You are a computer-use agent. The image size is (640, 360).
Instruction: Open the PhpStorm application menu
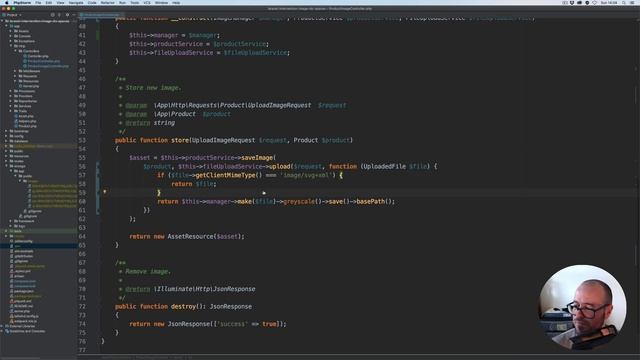(22, 2)
